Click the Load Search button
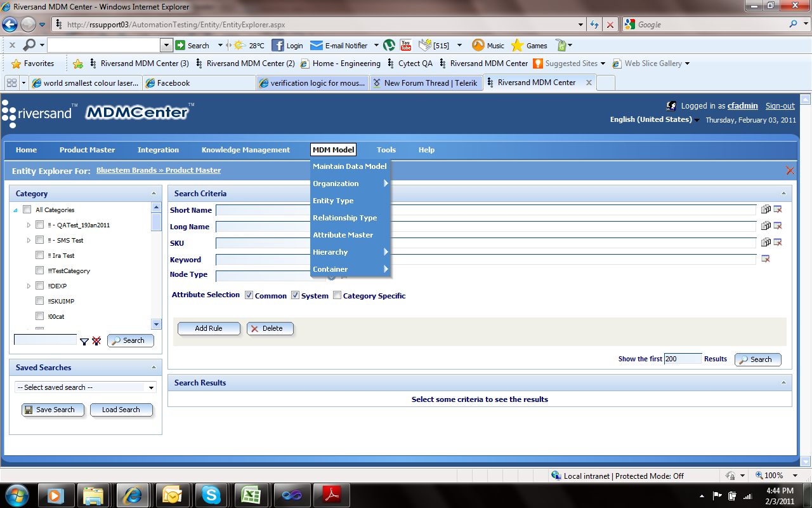The image size is (812, 508). [x=121, y=410]
